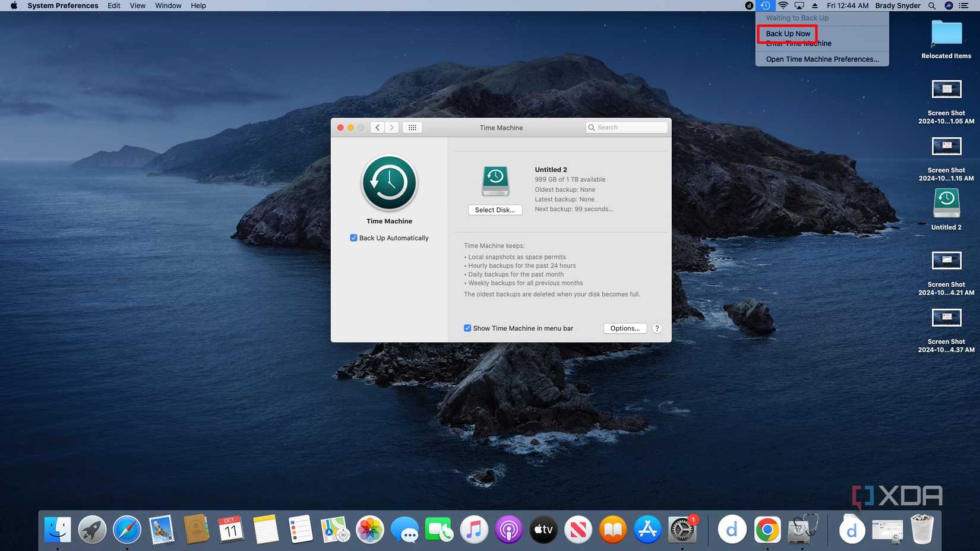The height and width of the screenshot is (551, 980).
Task: Open Messages from the Dock
Action: (x=404, y=529)
